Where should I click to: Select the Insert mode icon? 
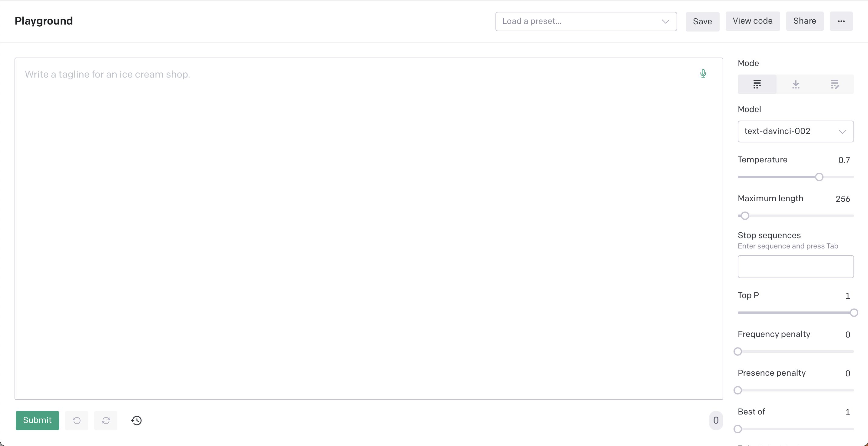(x=796, y=84)
